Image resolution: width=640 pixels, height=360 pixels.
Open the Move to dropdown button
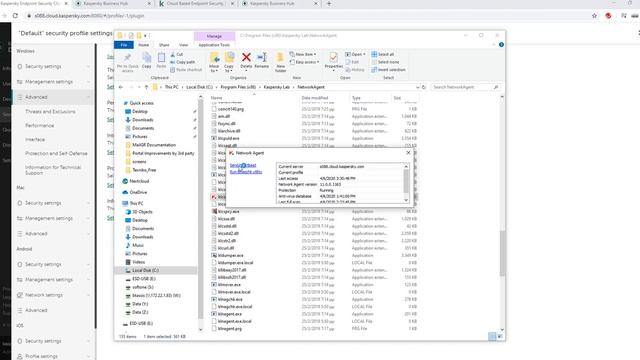coord(214,62)
